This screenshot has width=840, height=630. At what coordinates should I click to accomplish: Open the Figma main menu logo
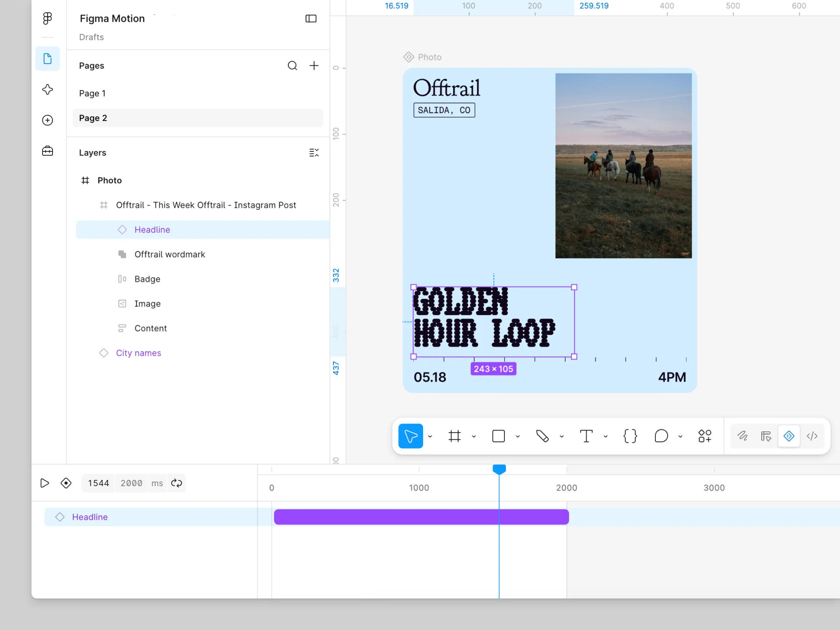[x=47, y=18]
